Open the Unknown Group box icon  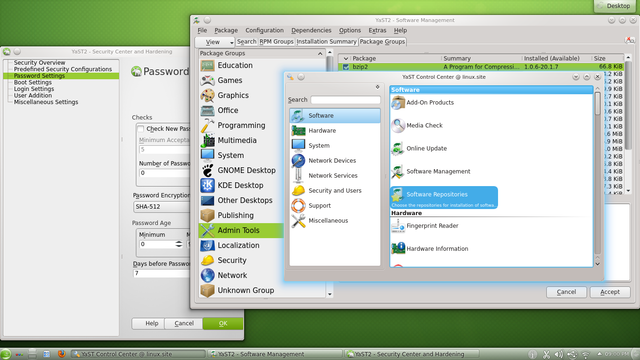(x=207, y=290)
